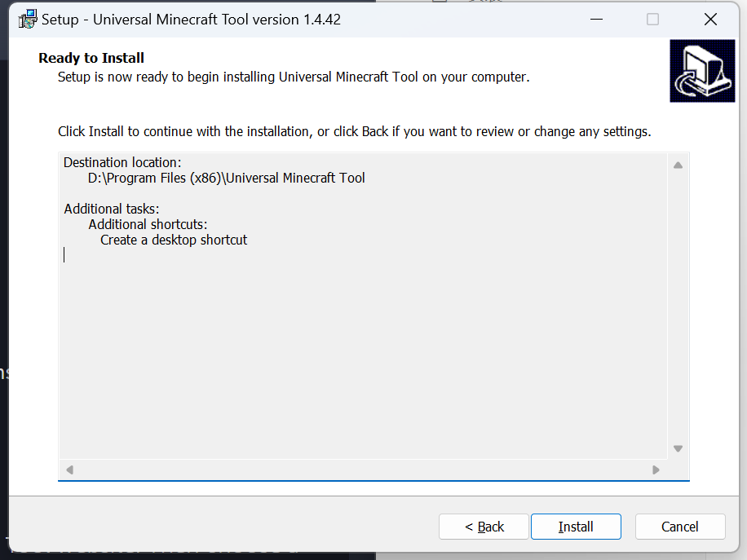Click the destination path D:\Program Files (x86)\Universal Minecraft Tool

(226, 178)
